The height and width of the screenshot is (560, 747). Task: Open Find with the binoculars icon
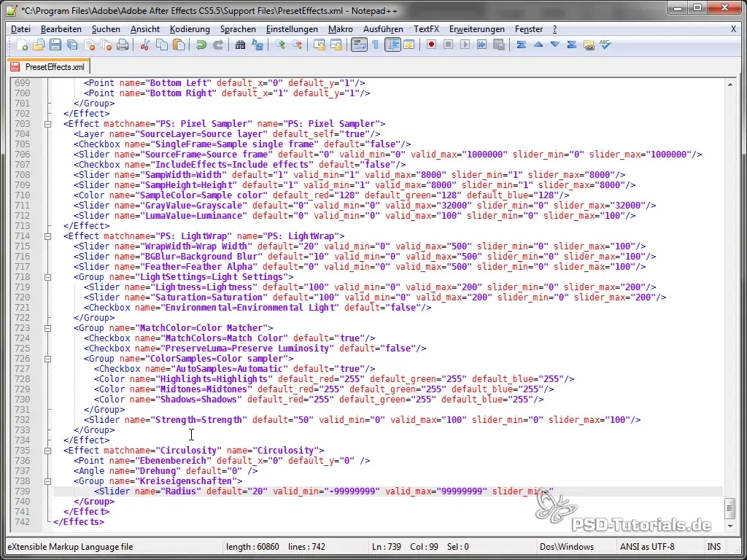click(241, 45)
